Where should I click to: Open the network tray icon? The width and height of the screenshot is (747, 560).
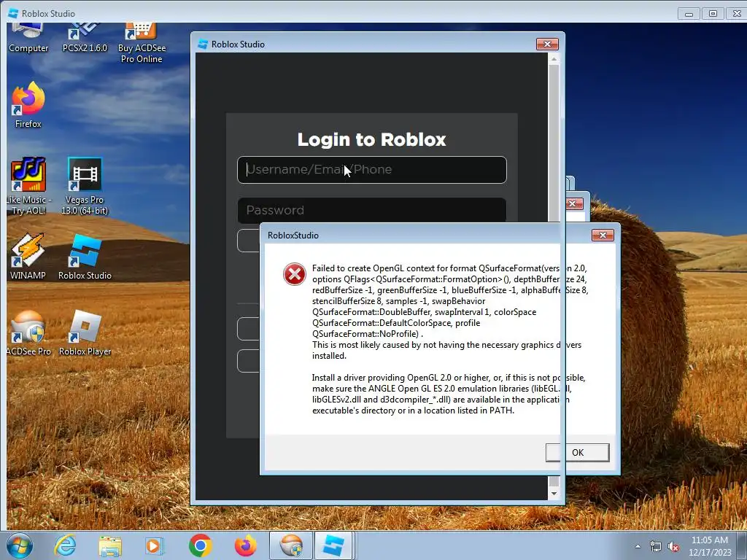pos(656,546)
